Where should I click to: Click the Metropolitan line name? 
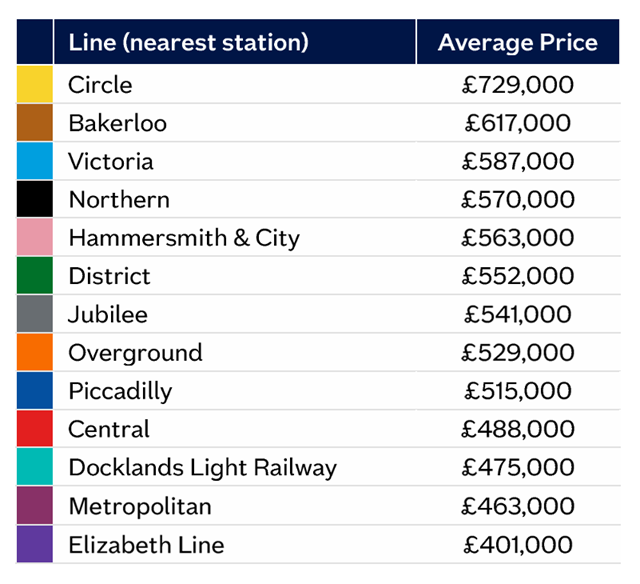tap(140, 506)
